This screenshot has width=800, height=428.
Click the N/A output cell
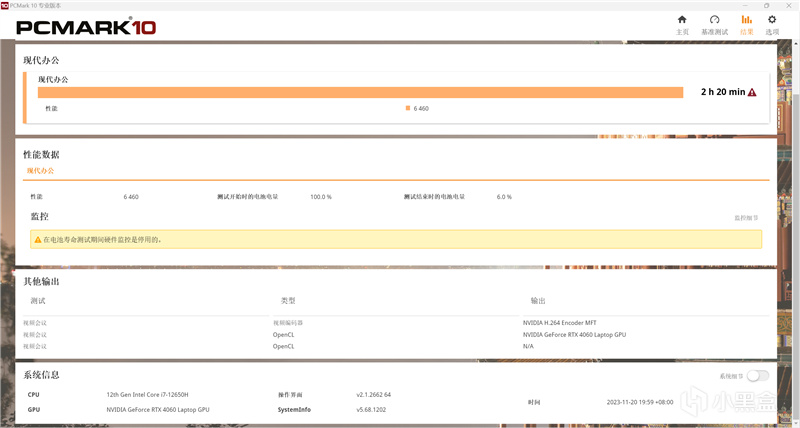[528, 346]
